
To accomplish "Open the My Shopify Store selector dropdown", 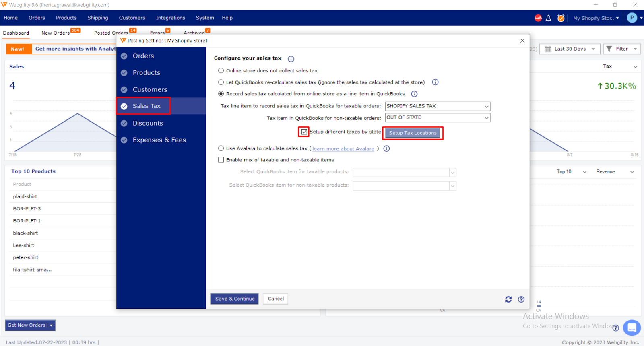I will pyautogui.click(x=596, y=18).
